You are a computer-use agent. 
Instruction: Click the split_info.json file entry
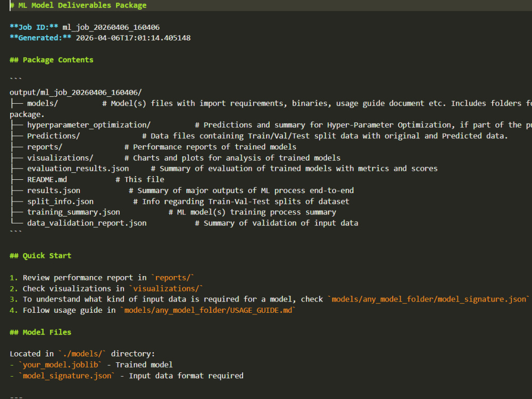[x=61, y=202]
